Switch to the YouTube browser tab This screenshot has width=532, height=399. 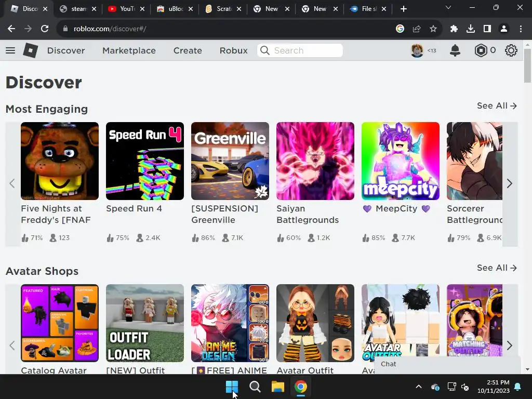pos(126,9)
